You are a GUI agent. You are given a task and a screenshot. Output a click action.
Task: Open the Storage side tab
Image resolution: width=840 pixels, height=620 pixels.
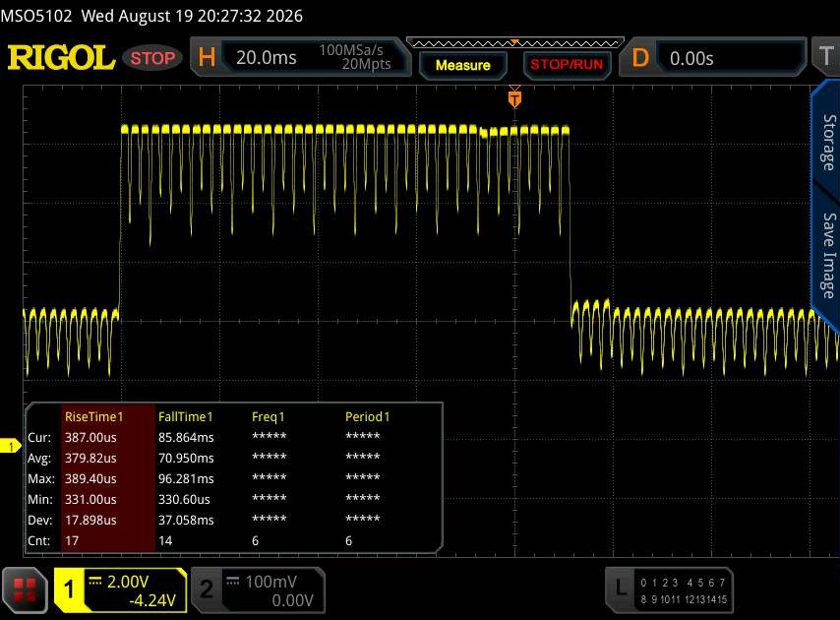point(829,142)
